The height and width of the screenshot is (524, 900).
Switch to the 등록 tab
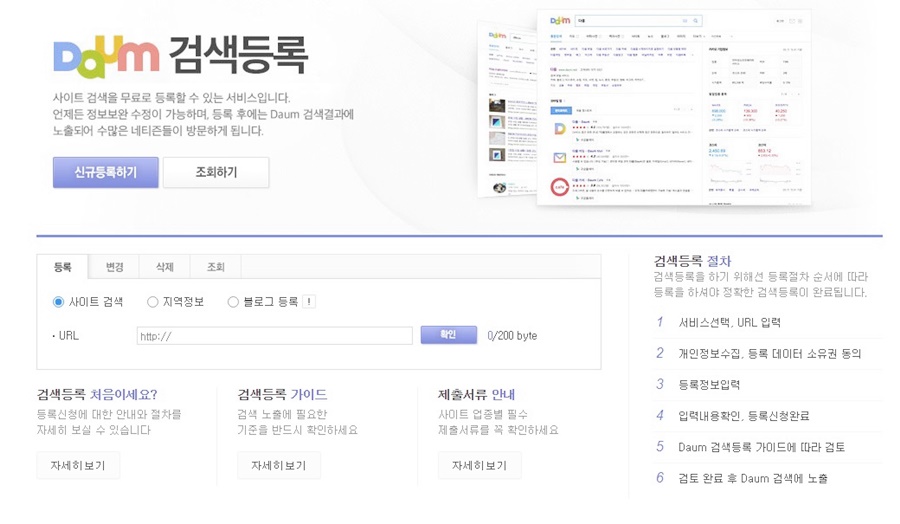pyautogui.click(x=63, y=267)
